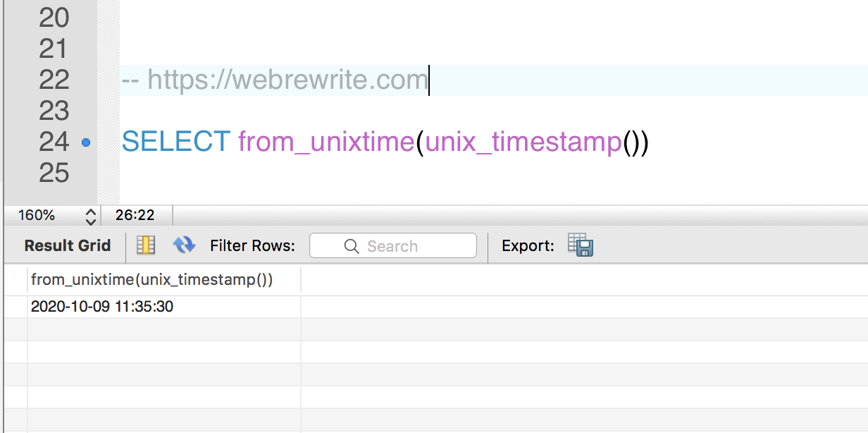The width and height of the screenshot is (868, 433).
Task: Click the Result Grid label
Action: [68, 246]
